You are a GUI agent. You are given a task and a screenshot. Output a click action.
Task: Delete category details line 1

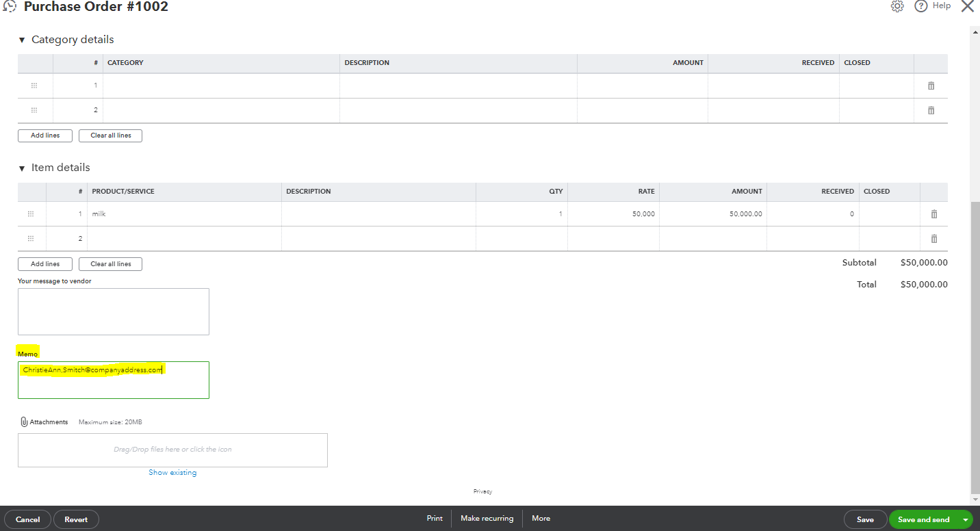pyautogui.click(x=931, y=86)
